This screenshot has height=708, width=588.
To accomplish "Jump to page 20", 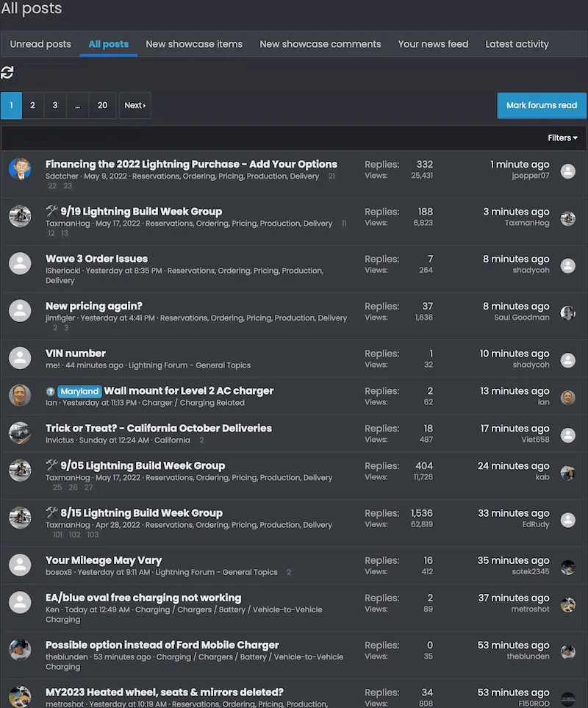I will [x=102, y=105].
